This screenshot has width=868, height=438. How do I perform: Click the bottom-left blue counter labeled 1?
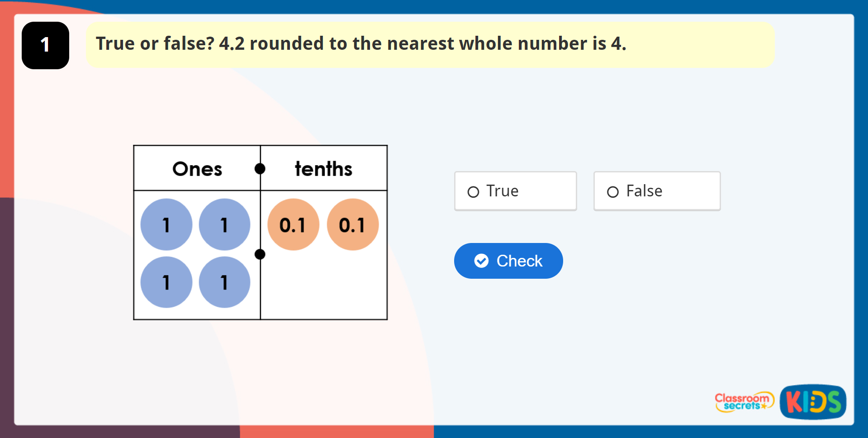pyautogui.click(x=166, y=281)
